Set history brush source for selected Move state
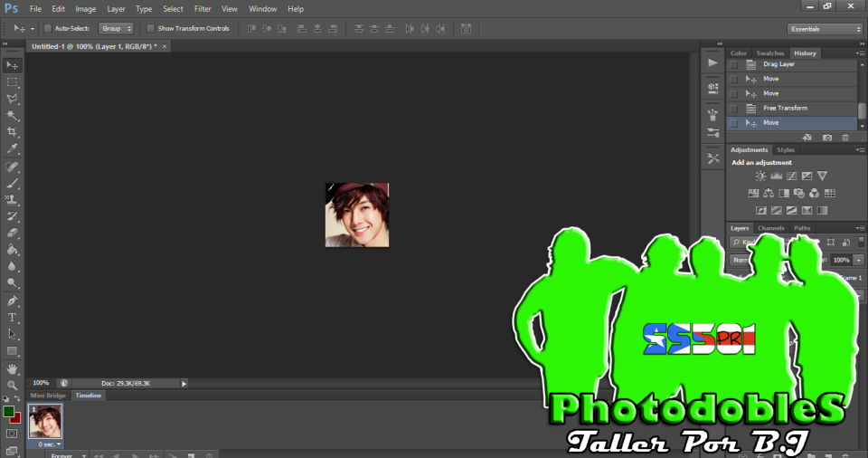868x458 pixels. coord(733,122)
